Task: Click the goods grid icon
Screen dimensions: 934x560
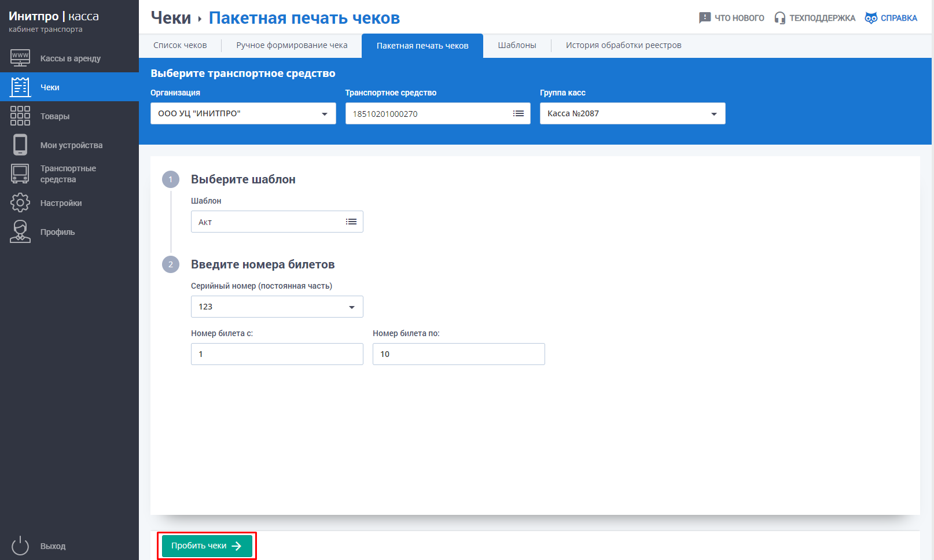Action: click(20, 116)
